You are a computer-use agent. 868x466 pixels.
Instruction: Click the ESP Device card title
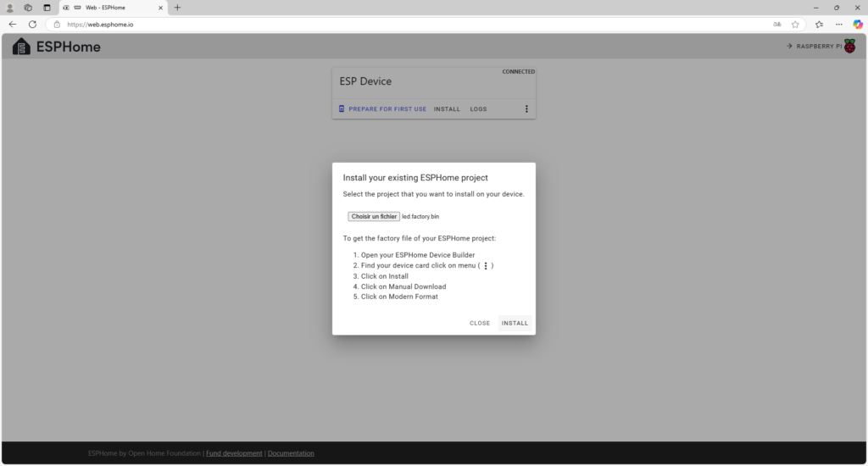coord(365,81)
